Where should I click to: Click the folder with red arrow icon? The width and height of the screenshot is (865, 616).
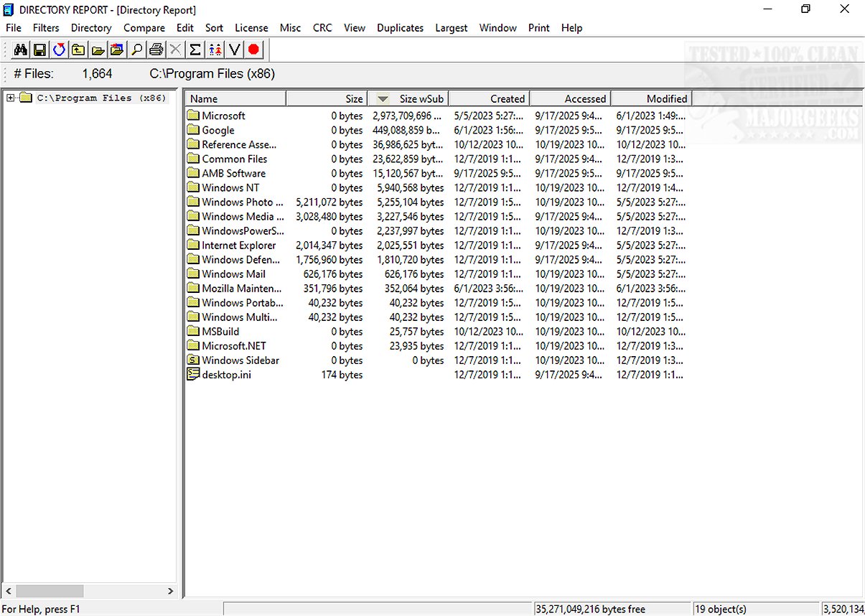[117, 50]
